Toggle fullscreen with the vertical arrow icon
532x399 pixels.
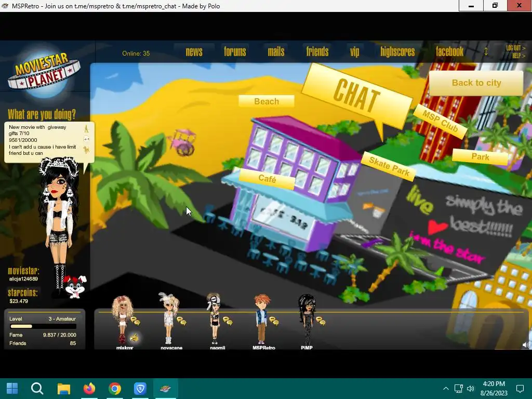(486, 51)
